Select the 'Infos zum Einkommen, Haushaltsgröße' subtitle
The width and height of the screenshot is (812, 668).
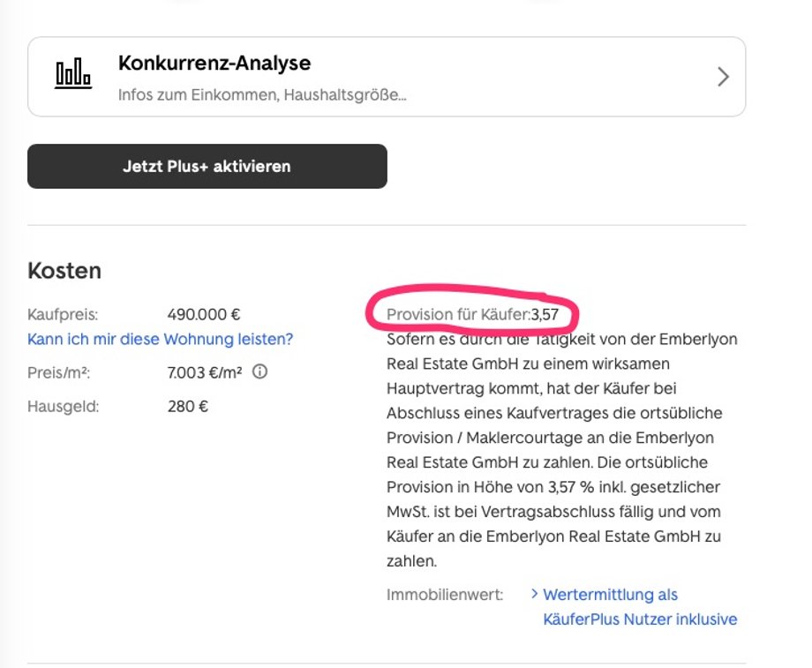click(x=262, y=94)
